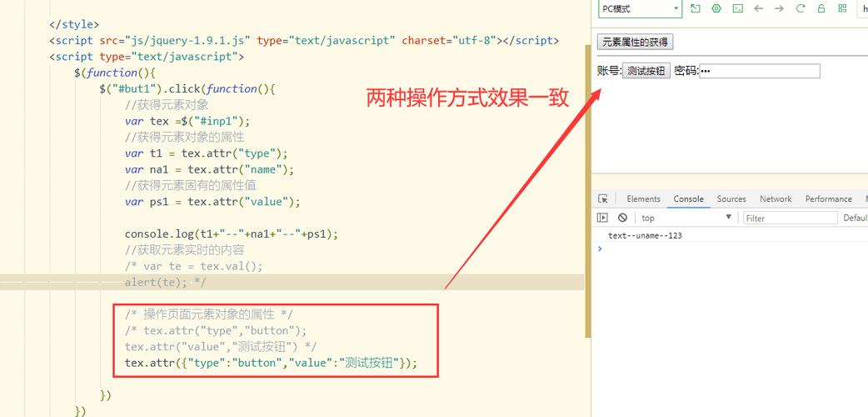
Task: Go back with the left arrow icon
Action: click(x=758, y=8)
